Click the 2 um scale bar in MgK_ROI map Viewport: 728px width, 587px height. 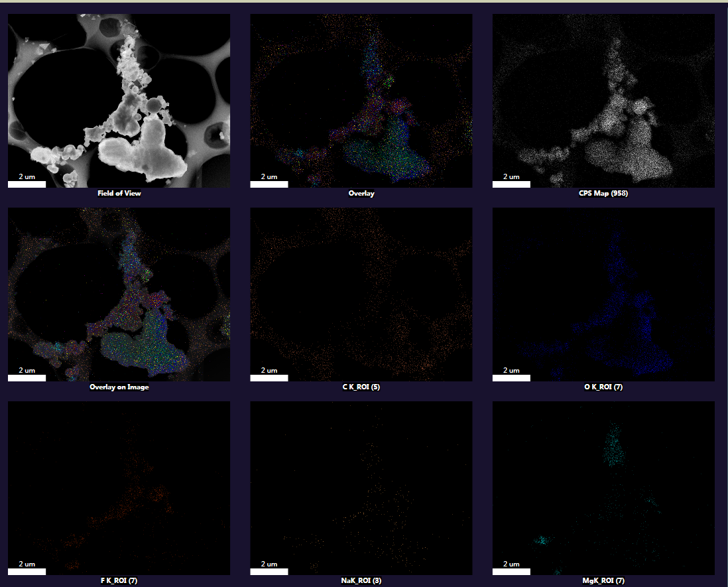512,572
